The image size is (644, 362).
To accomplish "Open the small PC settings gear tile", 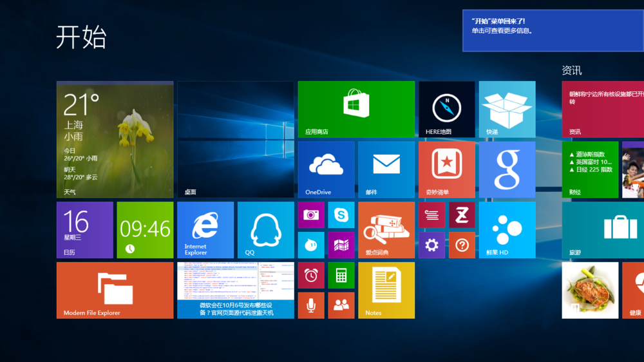I will [x=431, y=245].
